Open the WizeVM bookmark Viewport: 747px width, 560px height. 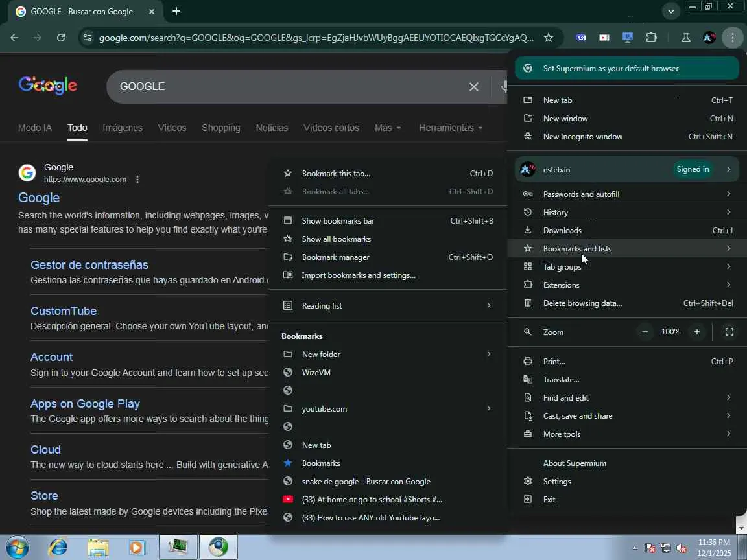click(x=388, y=373)
